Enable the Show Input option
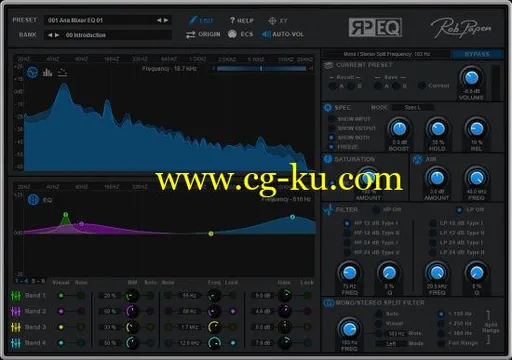Viewport: 512px width, 360px height. (331, 119)
